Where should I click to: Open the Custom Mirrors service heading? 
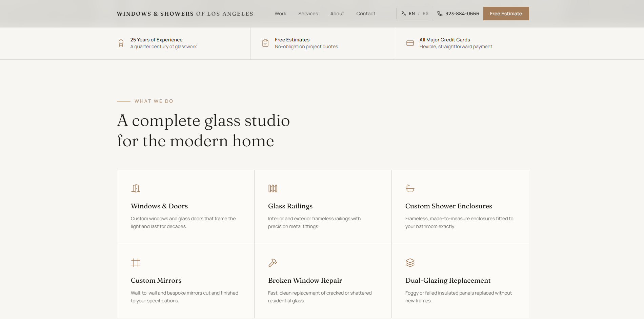(x=156, y=280)
